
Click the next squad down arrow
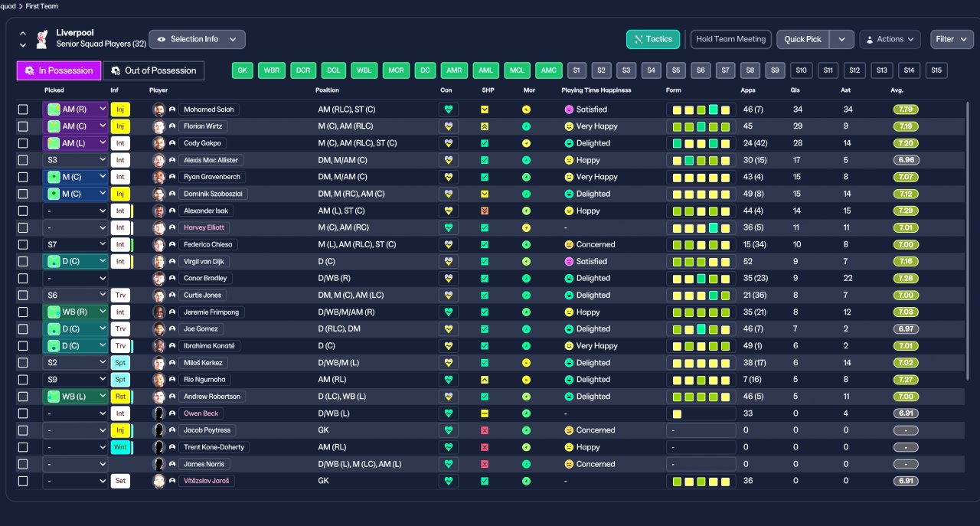(x=23, y=45)
